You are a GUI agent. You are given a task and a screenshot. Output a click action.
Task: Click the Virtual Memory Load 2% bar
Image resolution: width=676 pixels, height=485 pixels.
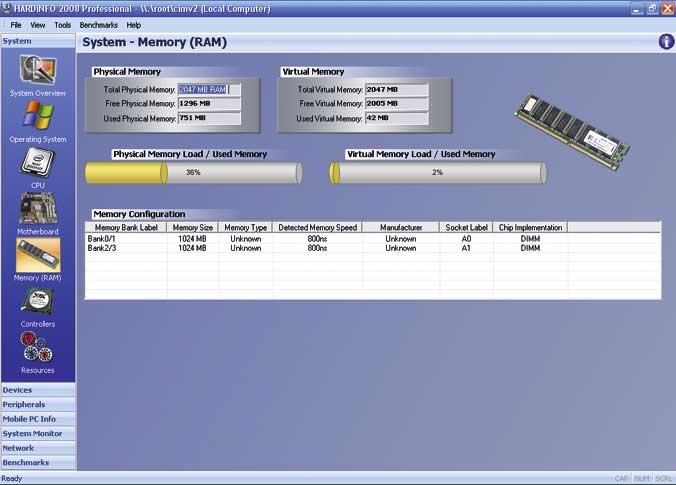click(438, 172)
